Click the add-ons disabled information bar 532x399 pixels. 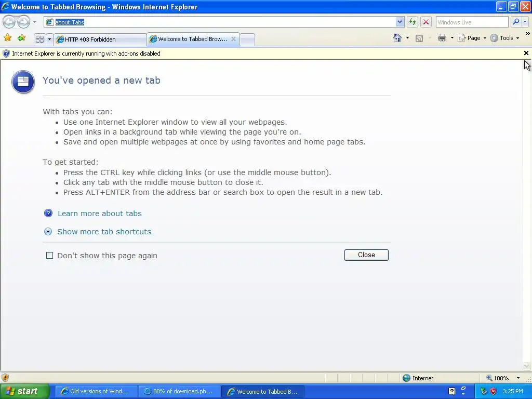(x=261, y=54)
